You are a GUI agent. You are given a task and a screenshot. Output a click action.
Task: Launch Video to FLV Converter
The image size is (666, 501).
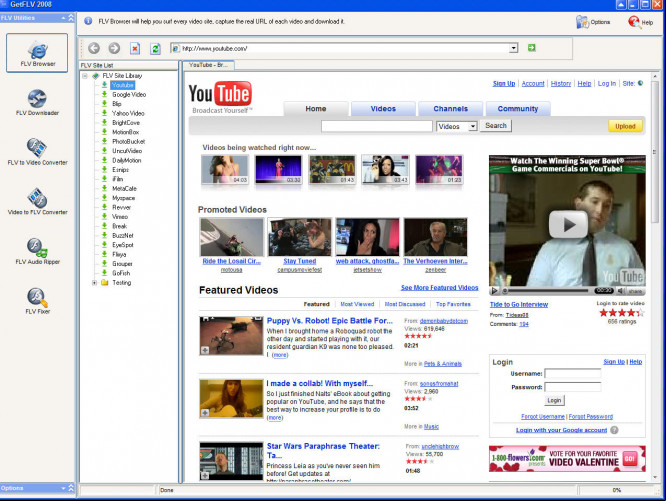(37, 201)
